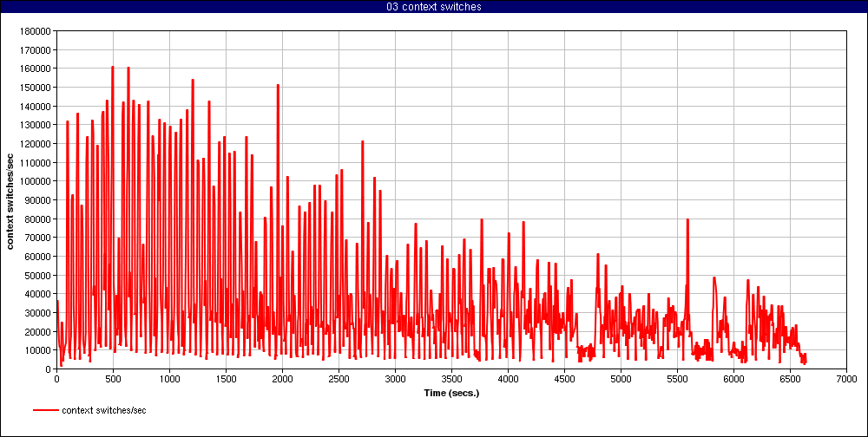Select the 140000 y-axis value
868x437 pixels.
[35, 106]
